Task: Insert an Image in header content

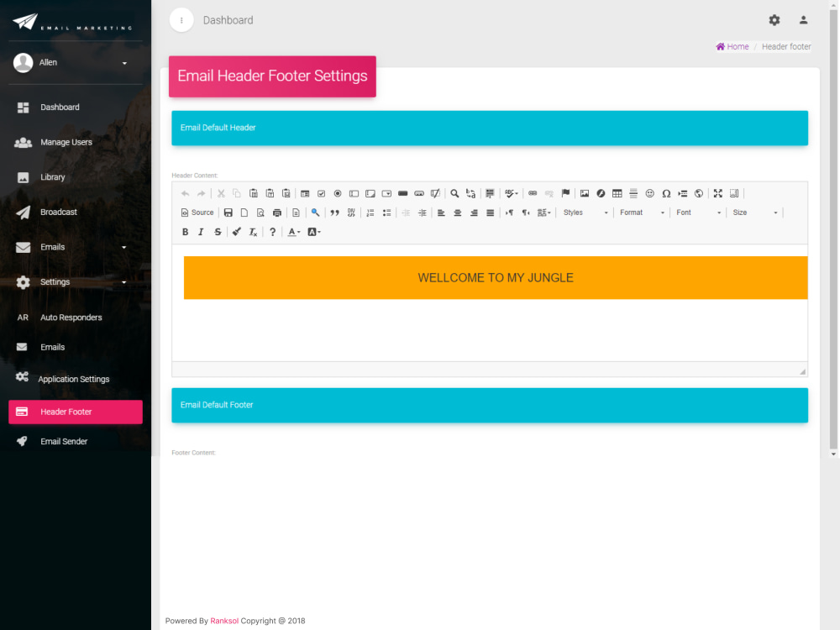Action: click(x=585, y=193)
